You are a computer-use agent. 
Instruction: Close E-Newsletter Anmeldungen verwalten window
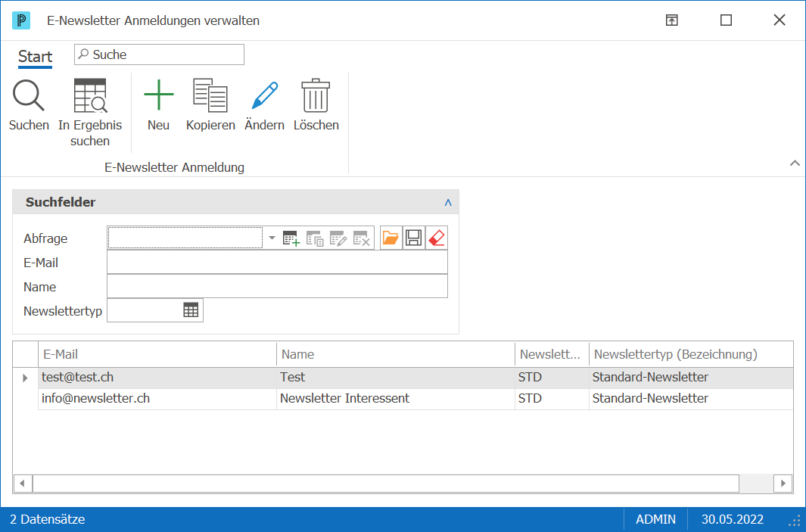780,20
